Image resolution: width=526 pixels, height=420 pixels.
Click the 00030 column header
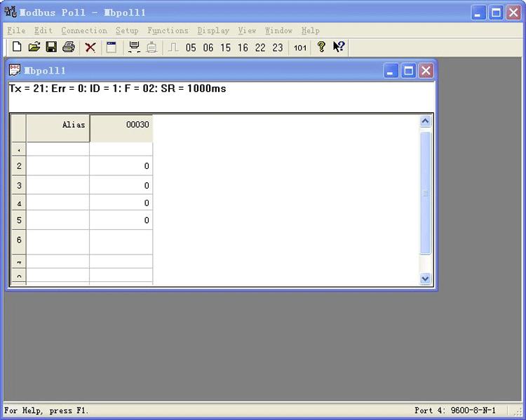coord(121,128)
